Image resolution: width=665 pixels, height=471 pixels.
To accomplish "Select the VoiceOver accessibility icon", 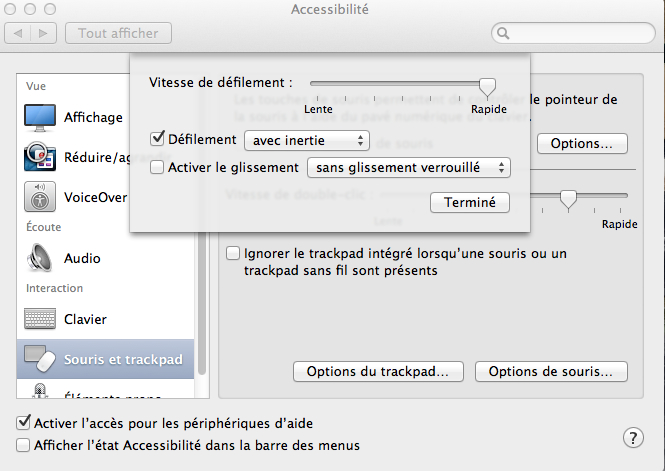I will (x=40, y=197).
